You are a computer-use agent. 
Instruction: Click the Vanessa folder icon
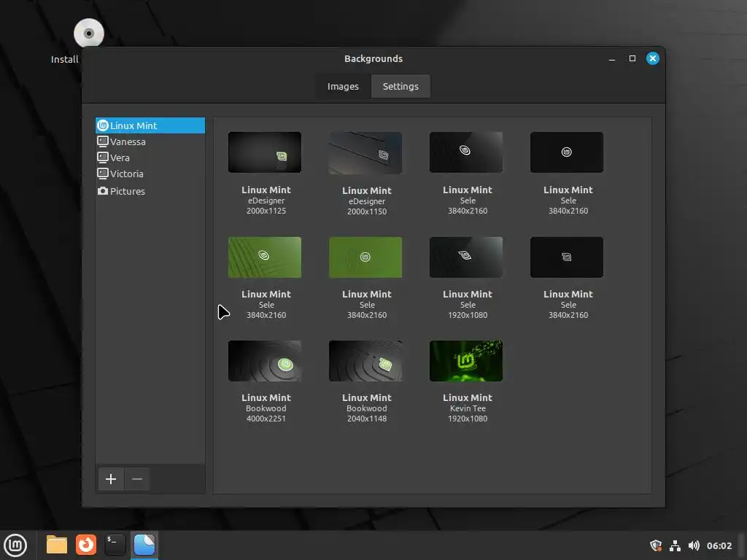coord(103,141)
